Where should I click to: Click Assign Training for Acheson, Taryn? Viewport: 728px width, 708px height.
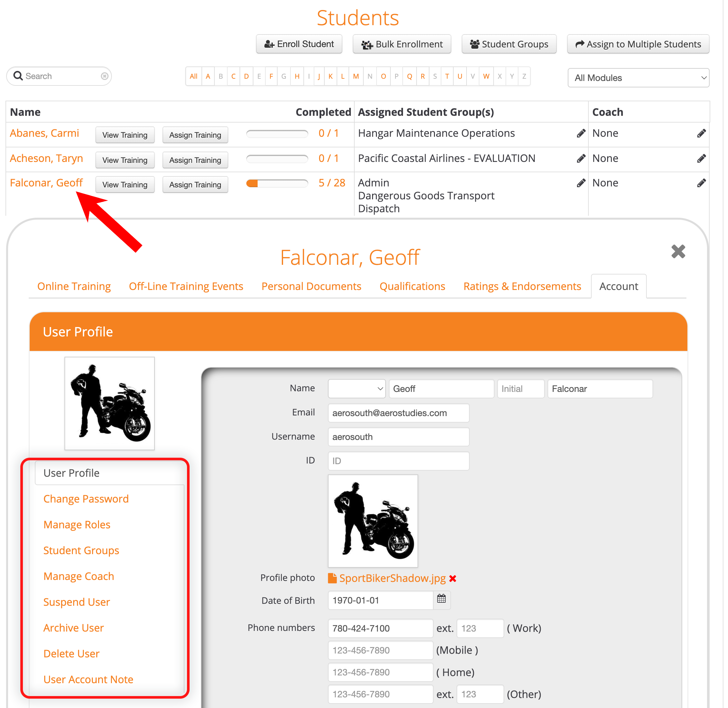tap(195, 160)
